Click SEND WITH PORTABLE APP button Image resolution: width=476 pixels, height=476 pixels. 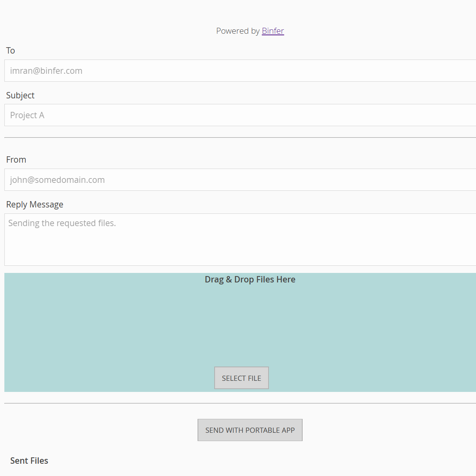tap(250, 430)
